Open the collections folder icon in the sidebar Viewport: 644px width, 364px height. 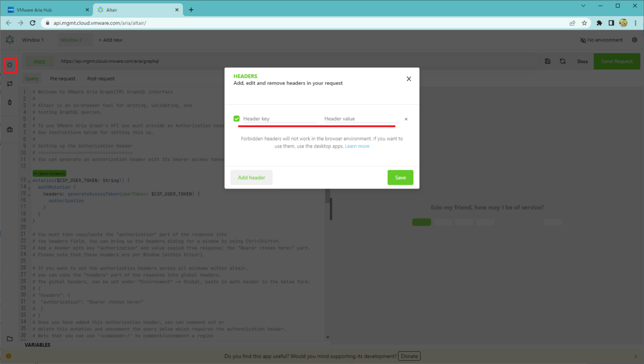pyautogui.click(x=10, y=339)
